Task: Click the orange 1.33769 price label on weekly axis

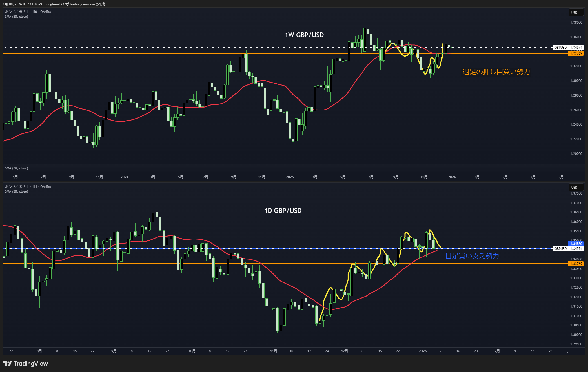Action: pyautogui.click(x=576, y=54)
